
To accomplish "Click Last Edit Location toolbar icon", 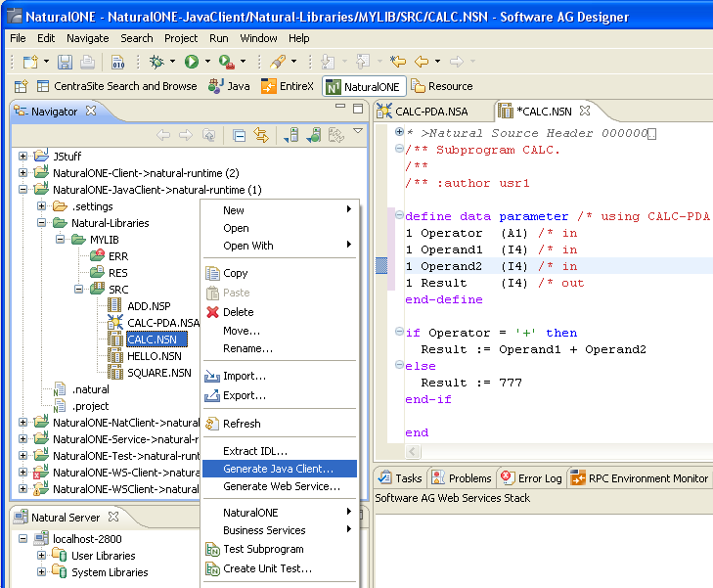I will click(x=398, y=62).
